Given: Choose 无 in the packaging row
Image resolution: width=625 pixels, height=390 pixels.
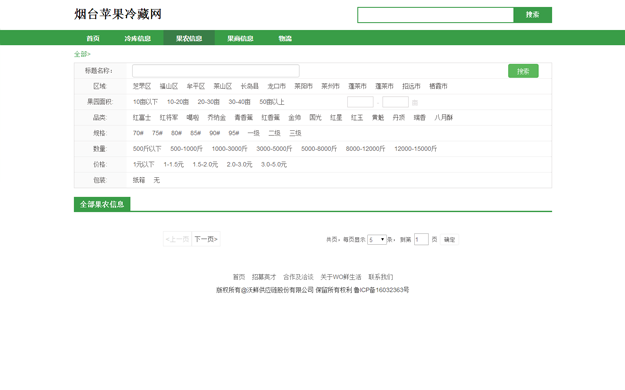Looking at the screenshot, I should (157, 180).
